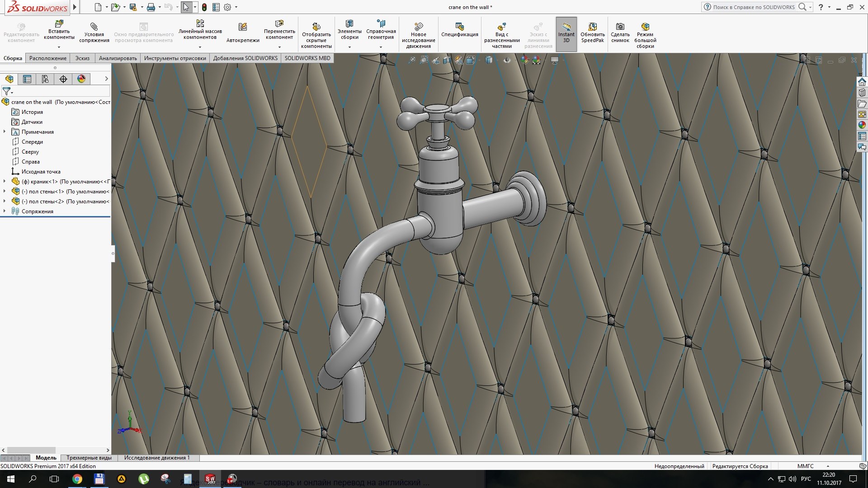Open Спецификация bill of materials

pyautogui.click(x=460, y=31)
